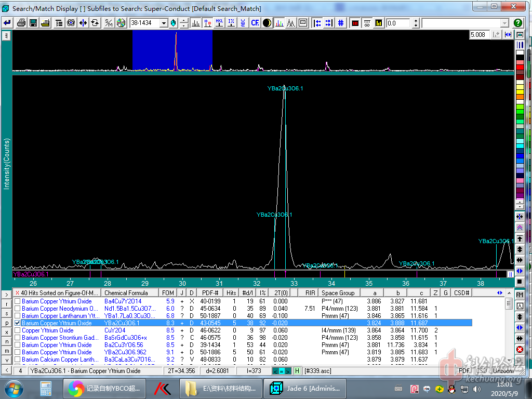Image resolution: width=532 pixels, height=399 pixels.
Task: Click the peak-in-box side icon below FM
Action: coord(520,305)
